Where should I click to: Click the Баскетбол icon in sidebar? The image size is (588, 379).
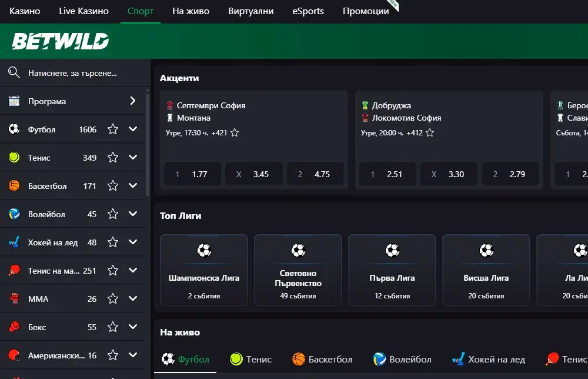click(14, 185)
